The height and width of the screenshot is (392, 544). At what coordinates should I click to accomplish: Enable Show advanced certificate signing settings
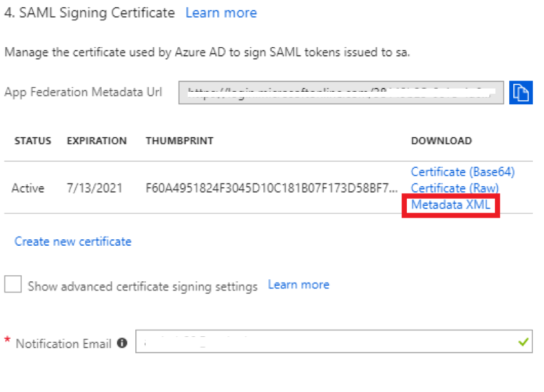click(14, 285)
